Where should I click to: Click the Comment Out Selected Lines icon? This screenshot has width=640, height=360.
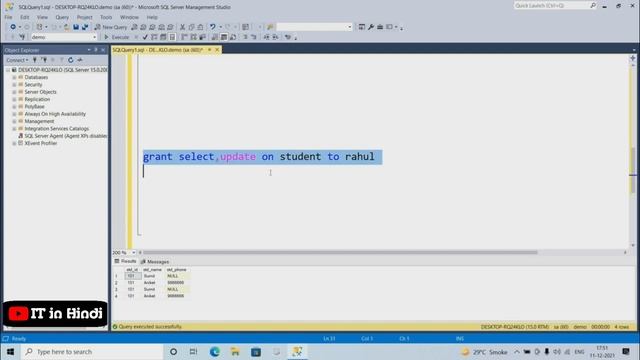click(245, 37)
